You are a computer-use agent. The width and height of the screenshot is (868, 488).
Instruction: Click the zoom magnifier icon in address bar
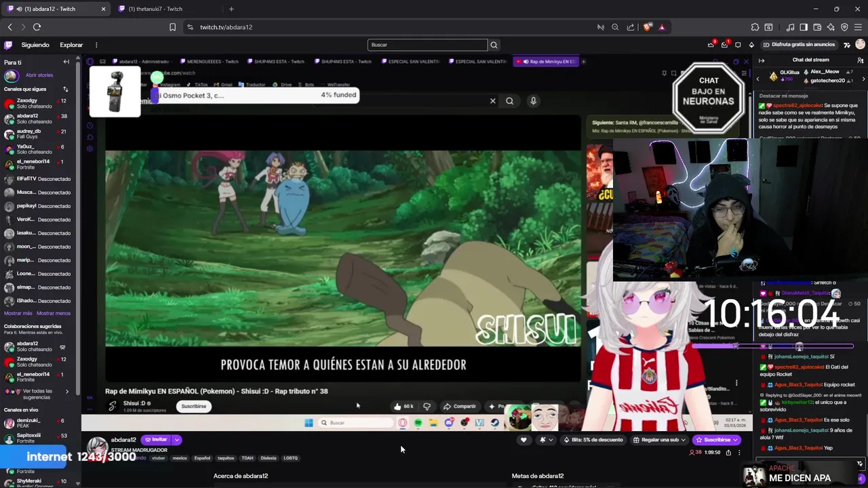(x=615, y=27)
